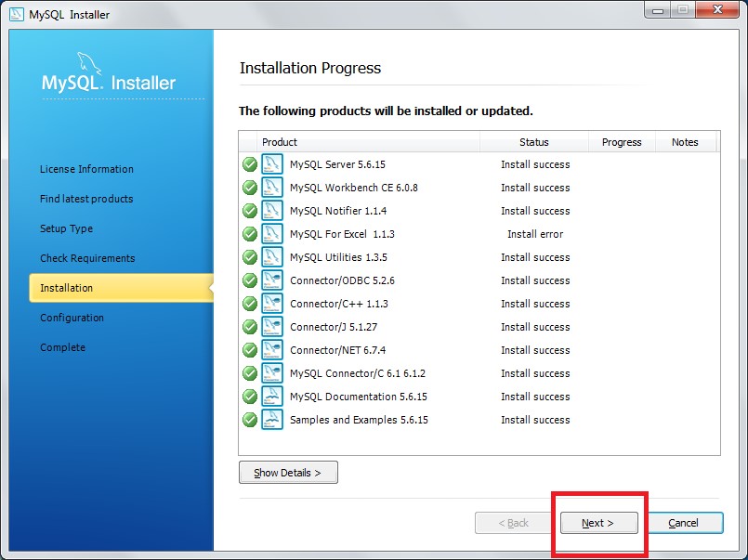Click green checkmark beside MySQL Connector/C 6.1
Screen dimensions: 748x560
coord(250,373)
